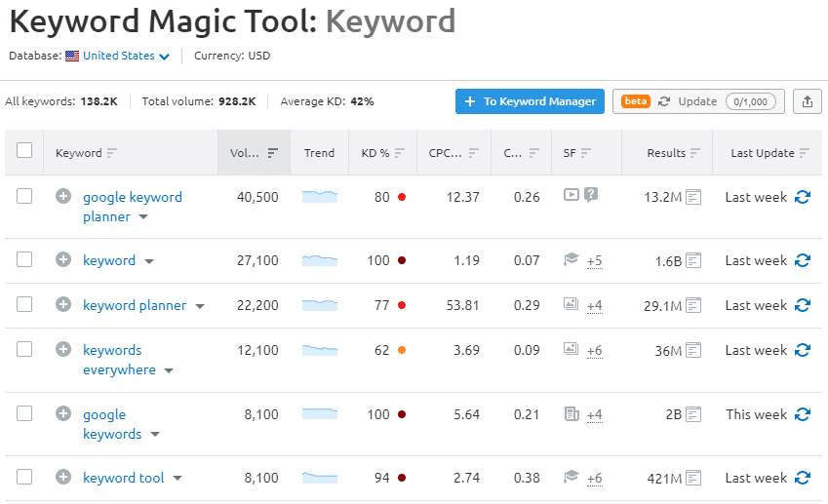Add 'keyword planner' via its plus icon
828x504 pixels.
tap(63, 304)
